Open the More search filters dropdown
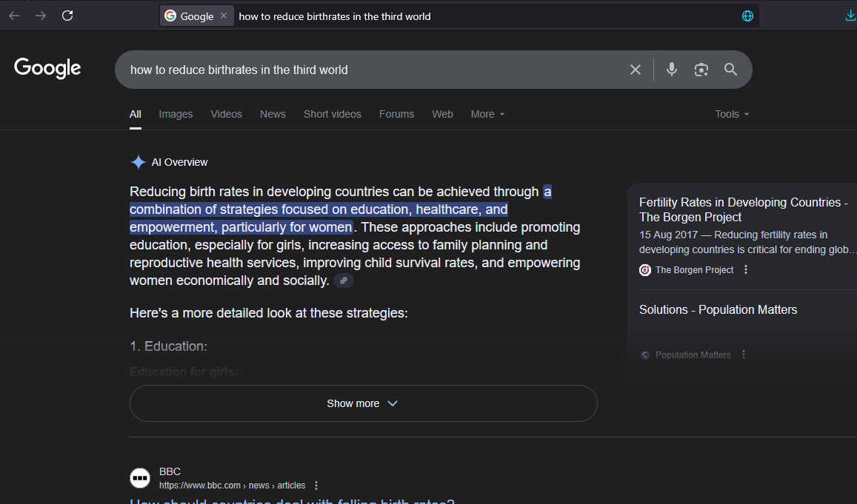The height and width of the screenshot is (504, 857). coord(487,114)
